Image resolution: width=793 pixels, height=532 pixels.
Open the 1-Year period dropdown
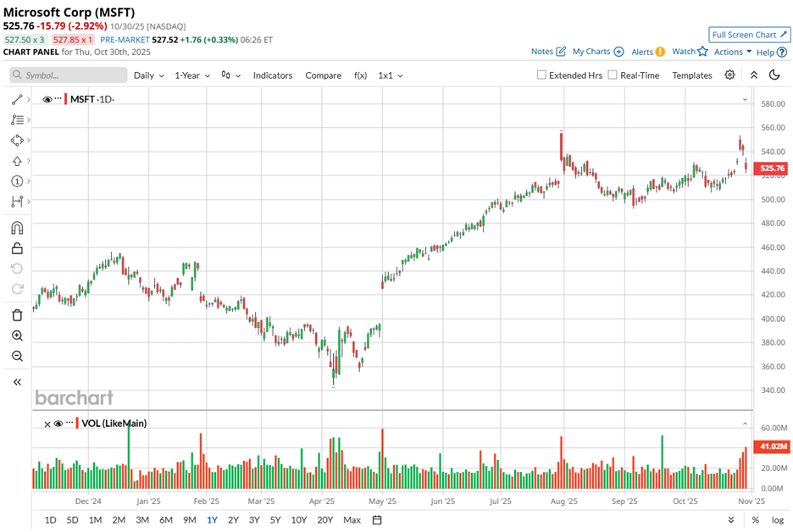(x=192, y=75)
